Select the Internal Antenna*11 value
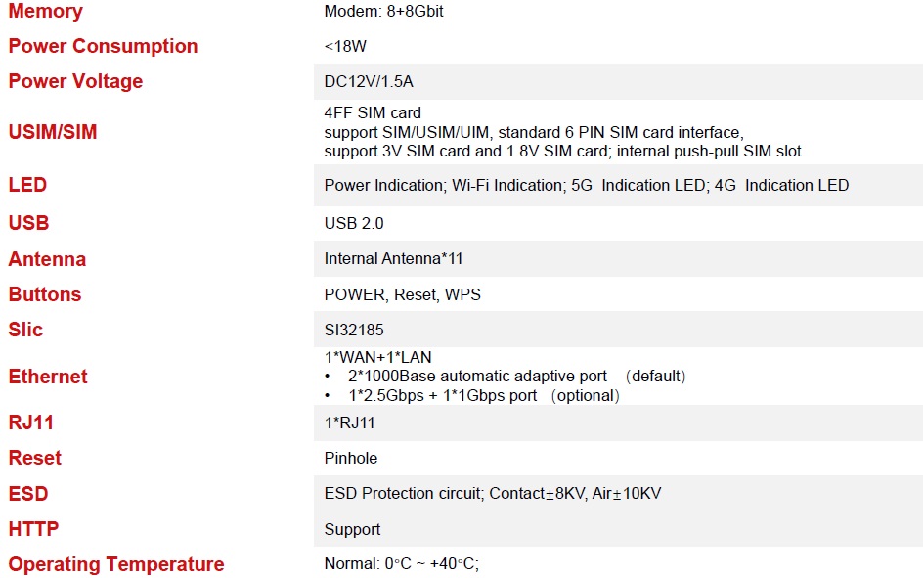 (x=391, y=259)
